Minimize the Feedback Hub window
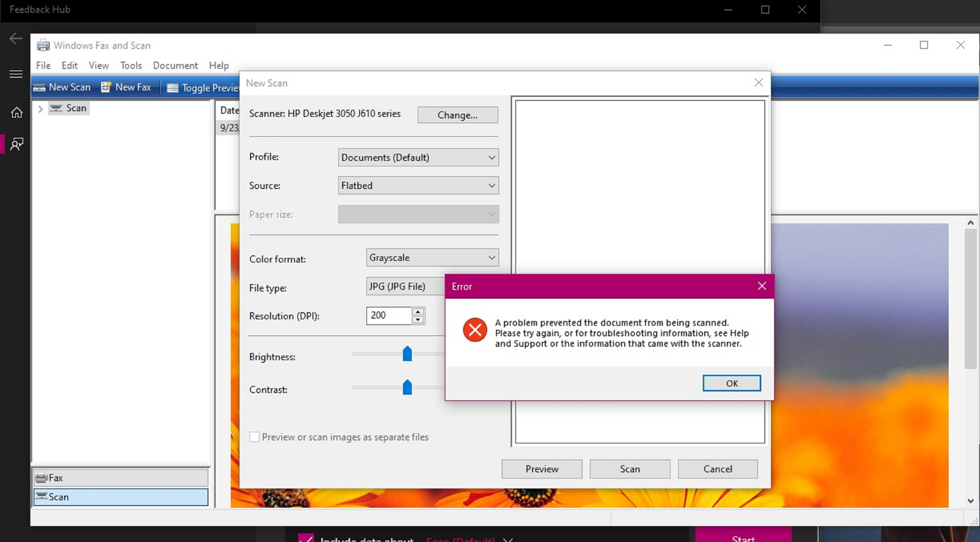This screenshot has width=980, height=542. [x=728, y=10]
